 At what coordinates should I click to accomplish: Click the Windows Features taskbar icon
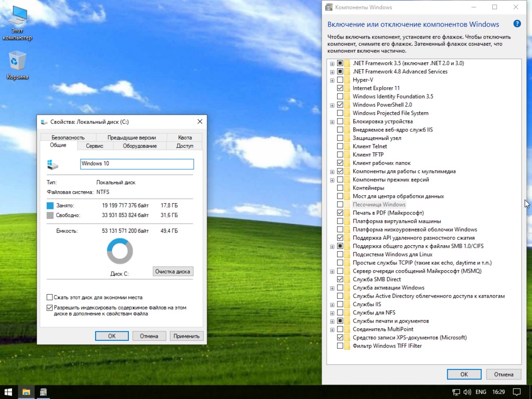click(x=43, y=392)
